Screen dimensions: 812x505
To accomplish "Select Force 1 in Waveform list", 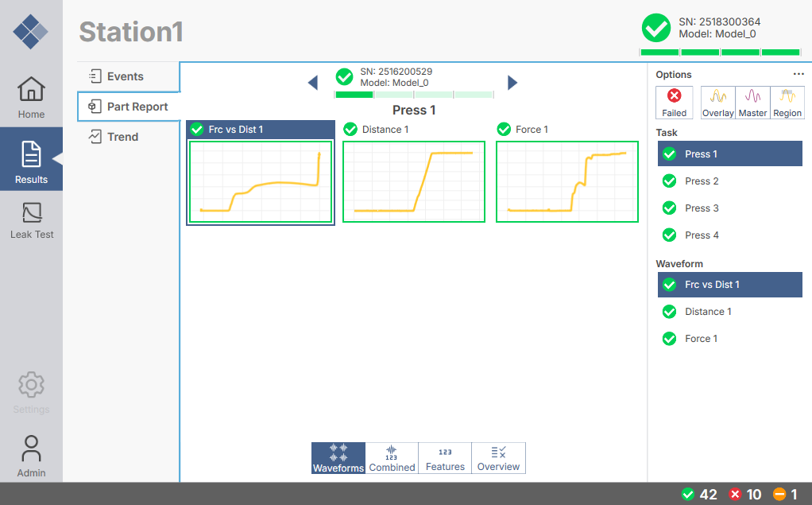I will [729, 339].
